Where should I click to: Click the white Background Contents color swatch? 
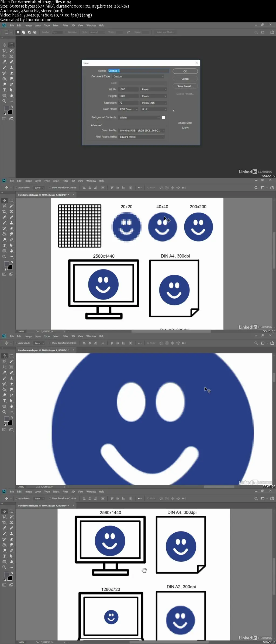click(x=163, y=118)
